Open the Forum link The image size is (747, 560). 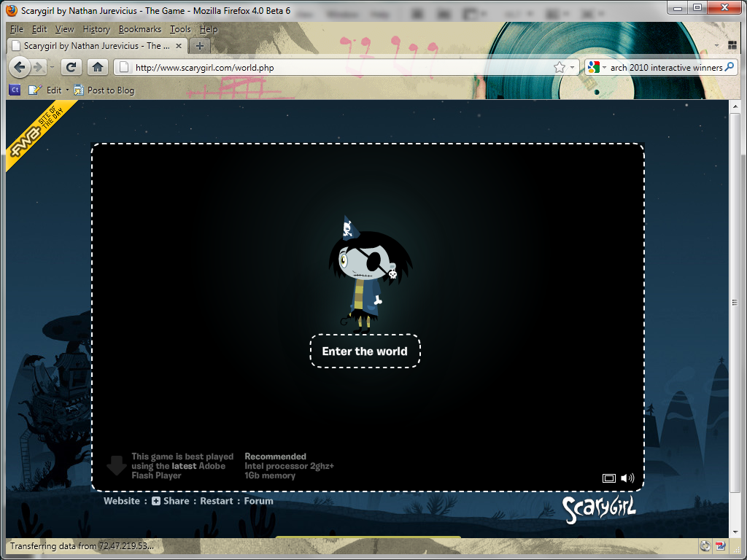(259, 501)
